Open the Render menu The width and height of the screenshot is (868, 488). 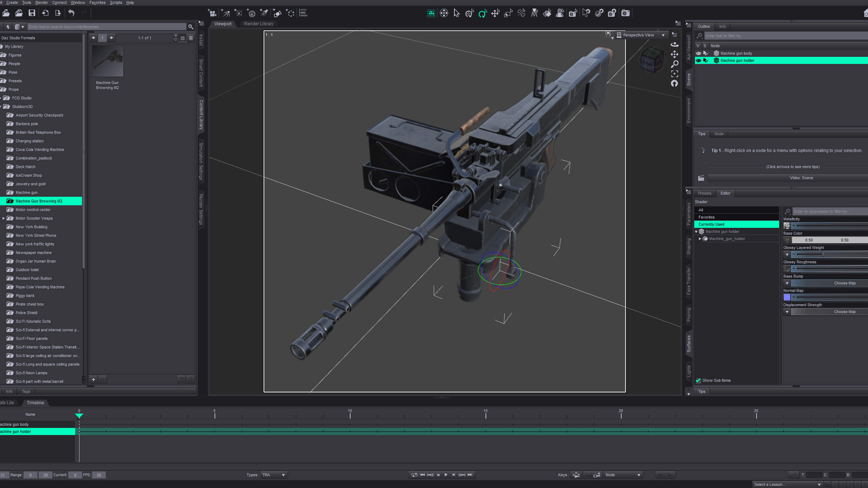pyautogui.click(x=42, y=2)
